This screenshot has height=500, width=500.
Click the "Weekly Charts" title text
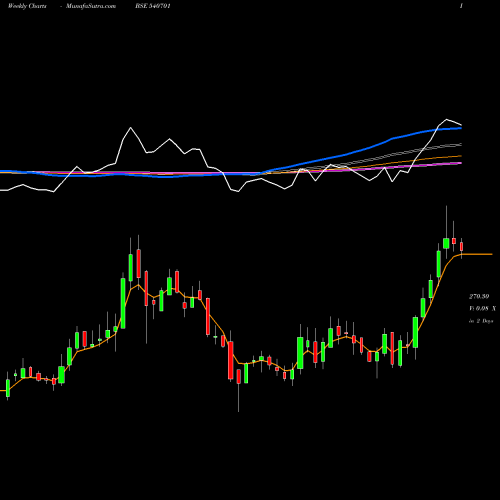pos(27,6)
